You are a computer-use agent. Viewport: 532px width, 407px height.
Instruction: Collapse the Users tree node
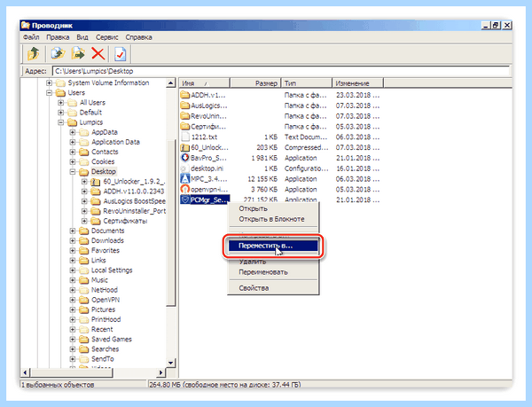click(49, 92)
